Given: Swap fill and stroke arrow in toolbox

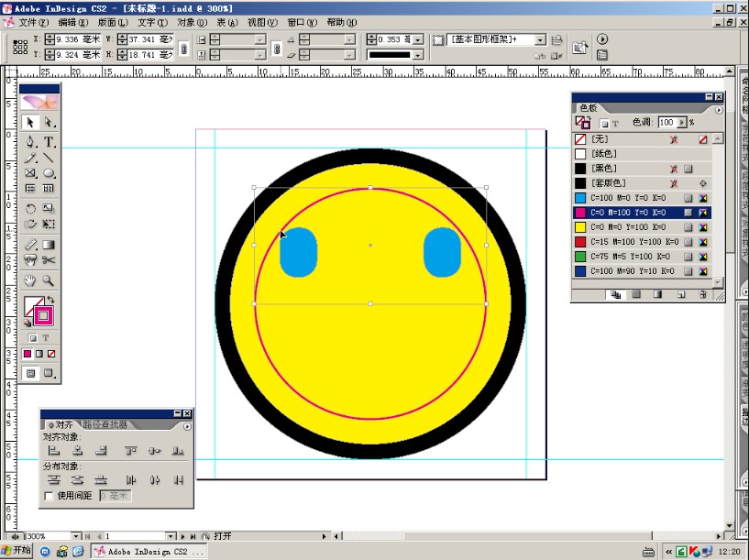Looking at the screenshot, I should click(50, 300).
